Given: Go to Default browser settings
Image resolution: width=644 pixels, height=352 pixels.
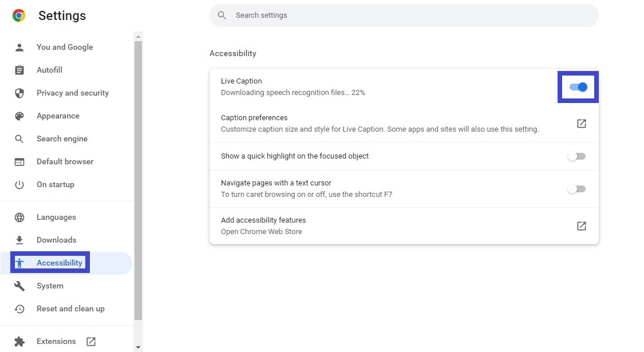Looking at the screenshot, I should (65, 162).
